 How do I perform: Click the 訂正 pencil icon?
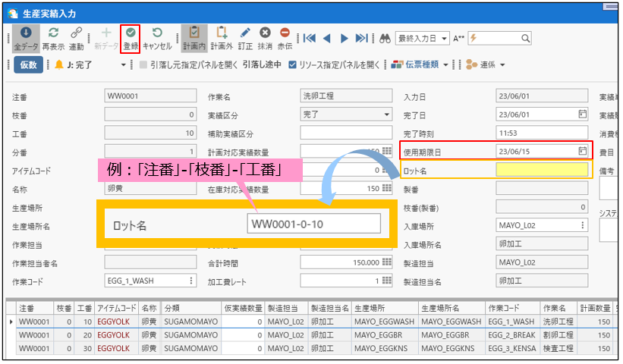pyautogui.click(x=245, y=39)
